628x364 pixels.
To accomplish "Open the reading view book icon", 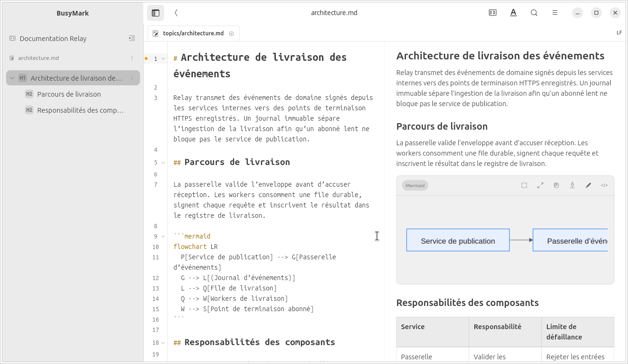I will tap(493, 13).
